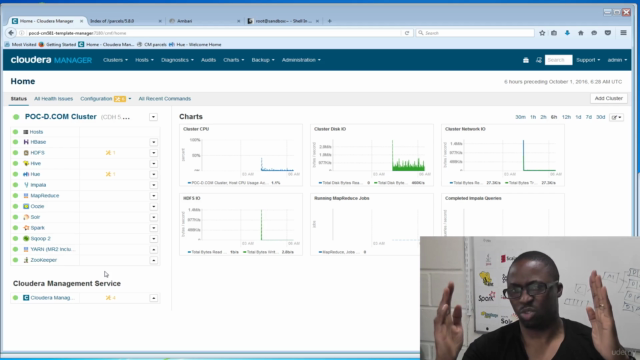Click the Cloudera Manager logo
Viewport: 640px width, 360px height.
coord(51,60)
